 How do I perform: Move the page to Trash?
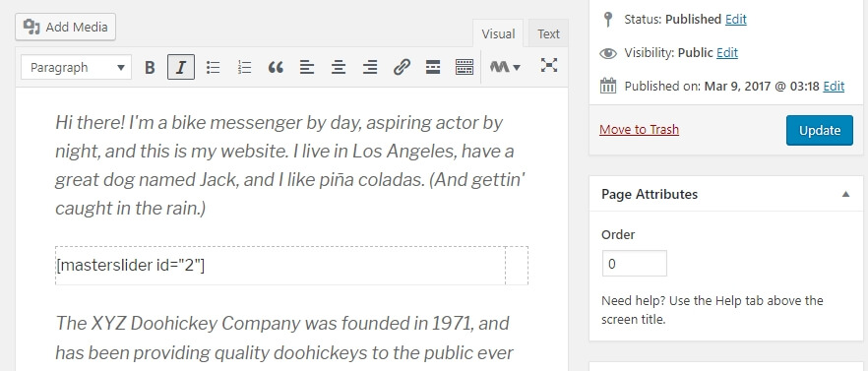639,130
